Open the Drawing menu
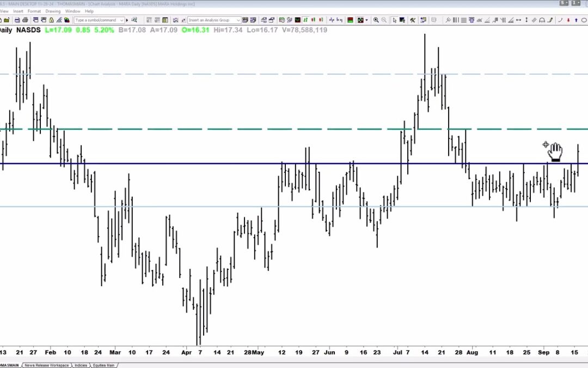The image size is (588, 368). [x=53, y=11]
